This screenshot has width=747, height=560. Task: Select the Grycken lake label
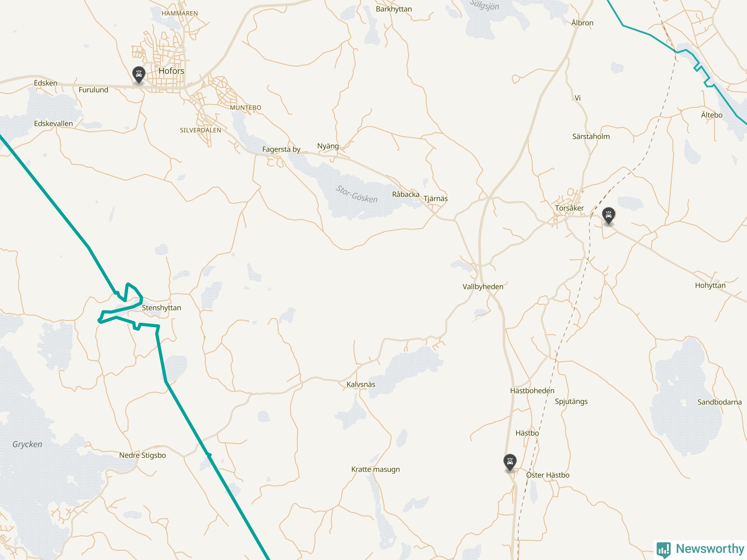(x=27, y=444)
